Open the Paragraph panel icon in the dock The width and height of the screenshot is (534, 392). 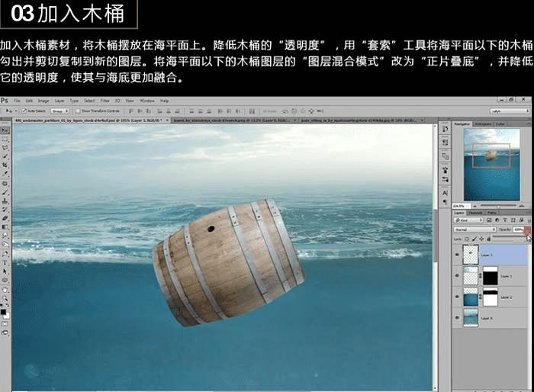pos(445,201)
